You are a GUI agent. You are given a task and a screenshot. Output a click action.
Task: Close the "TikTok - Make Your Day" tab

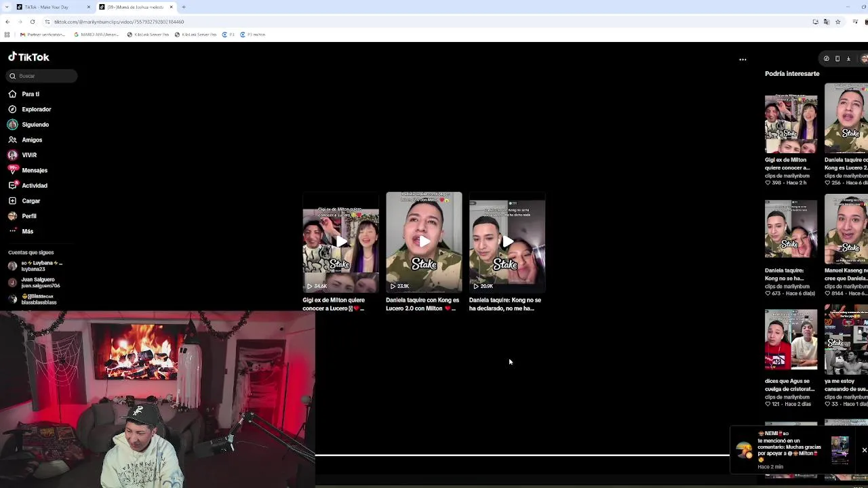[88, 7]
